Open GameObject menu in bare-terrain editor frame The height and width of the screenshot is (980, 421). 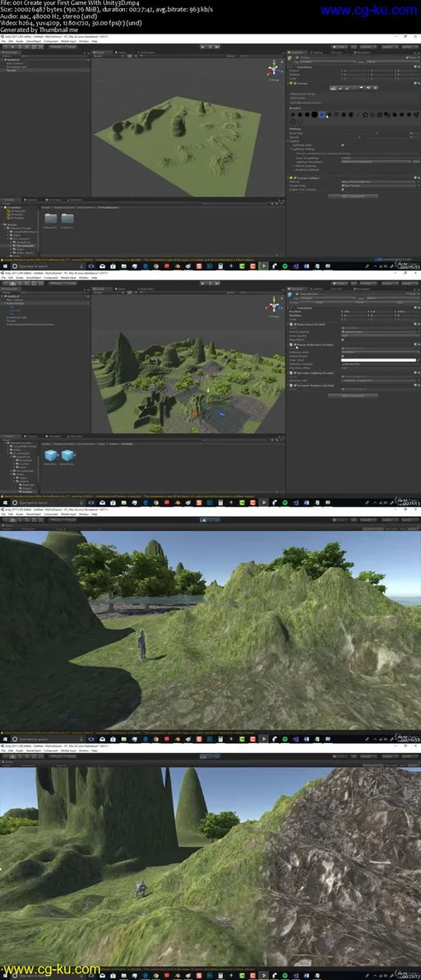(x=33, y=41)
